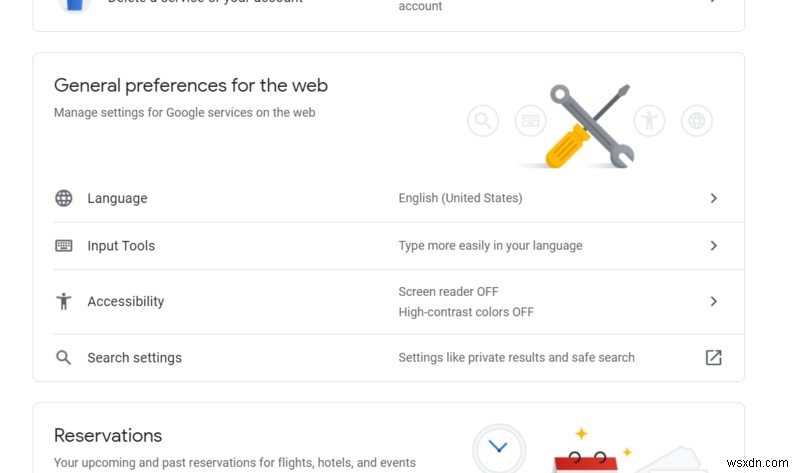Click the faded globe circle illustration icon
Viewport: 800px width, 473px height.
697,122
